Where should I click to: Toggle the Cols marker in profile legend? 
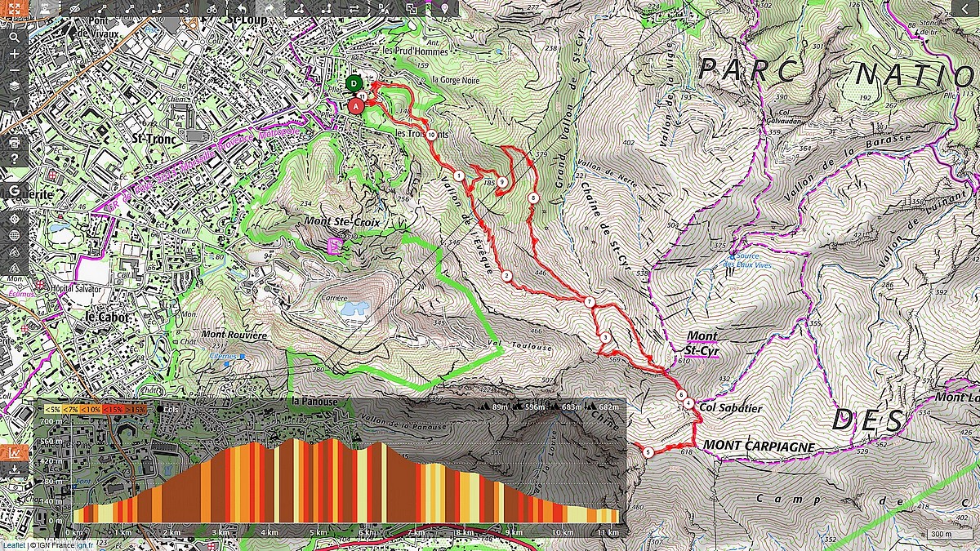coord(166,409)
